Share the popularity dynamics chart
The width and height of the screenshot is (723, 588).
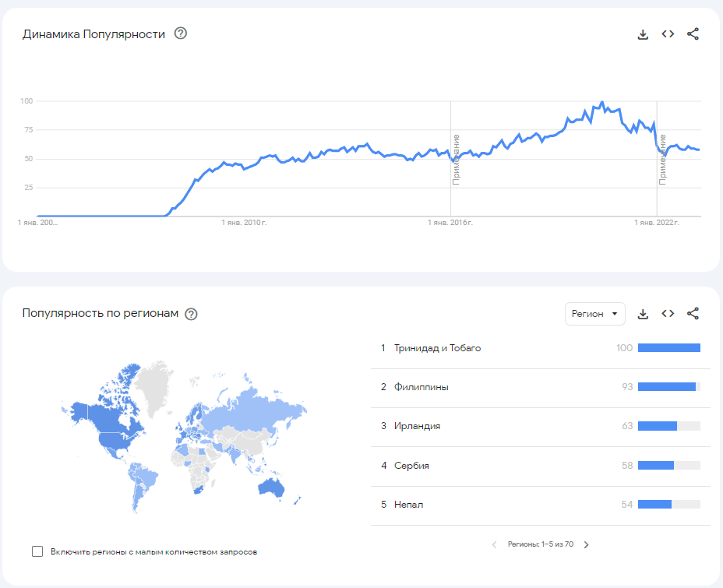693,34
